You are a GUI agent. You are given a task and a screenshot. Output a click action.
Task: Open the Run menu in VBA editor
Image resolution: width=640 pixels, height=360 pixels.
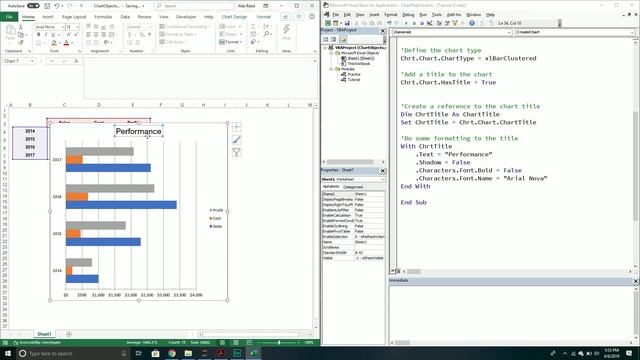point(423,15)
